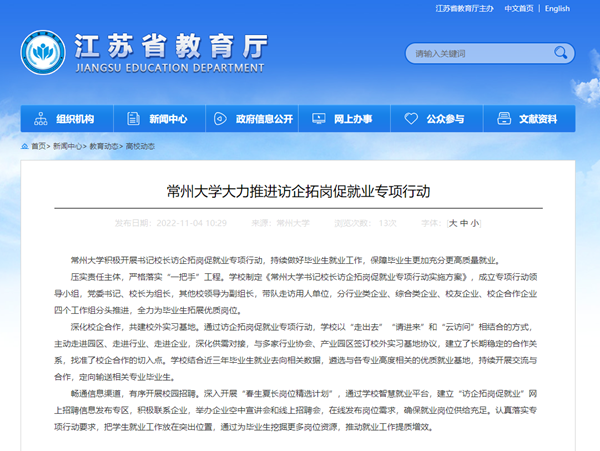
Task: Set font size to 小 (small)
Action: coord(475,223)
